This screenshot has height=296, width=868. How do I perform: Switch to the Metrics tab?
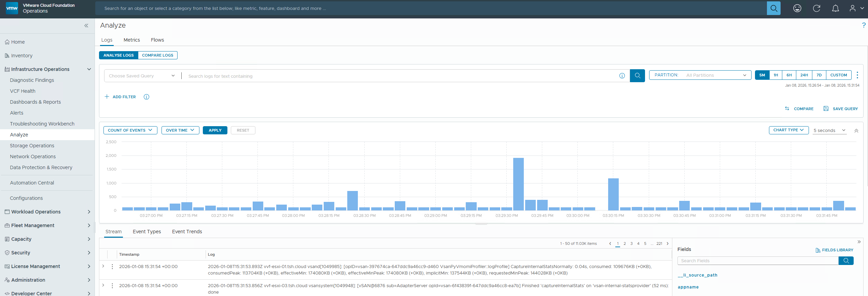coord(131,40)
